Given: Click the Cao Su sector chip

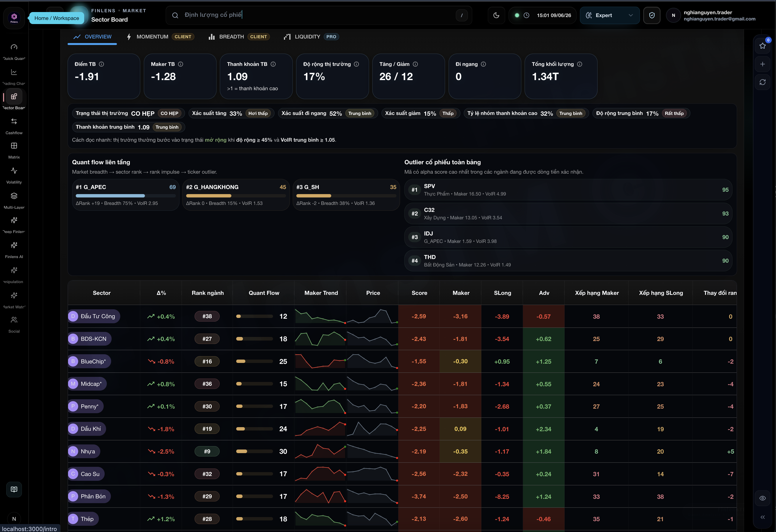Looking at the screenshot, I should 86,474.
